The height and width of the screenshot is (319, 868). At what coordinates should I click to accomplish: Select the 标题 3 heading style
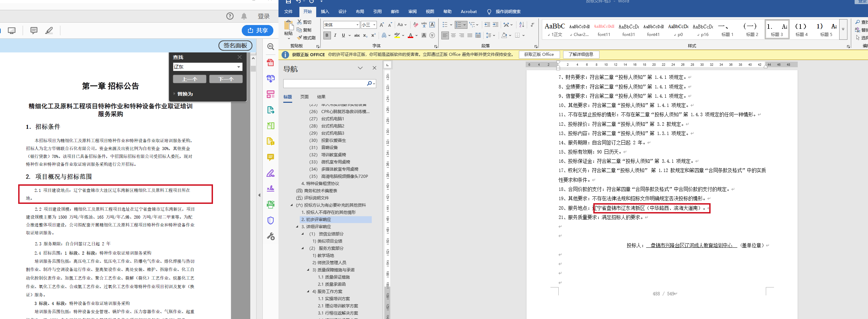pos(777,30)
